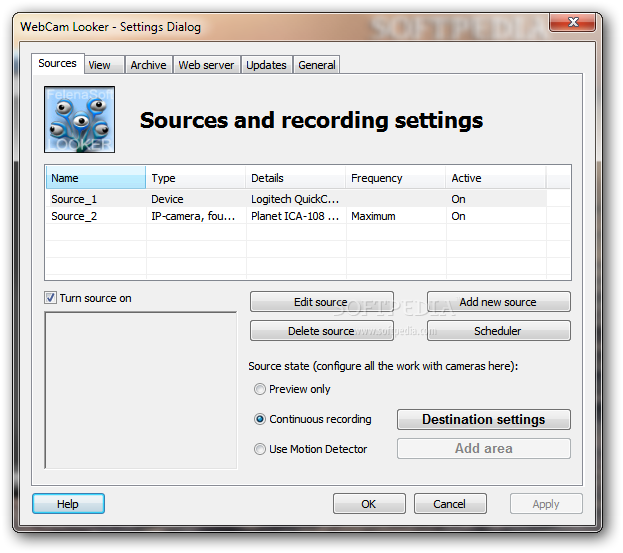Click the Cancel button
The width and height of the screenshot is (623, 553).
coord(450,504)
